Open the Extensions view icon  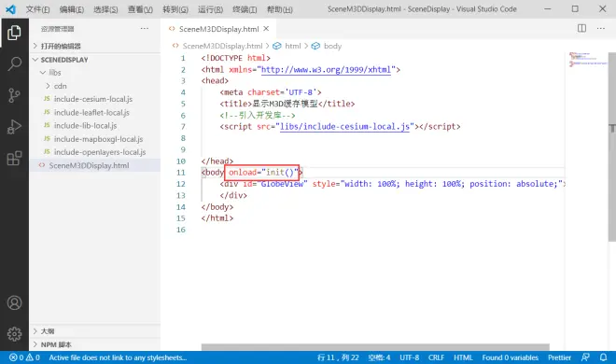click(x=14, y=159)
